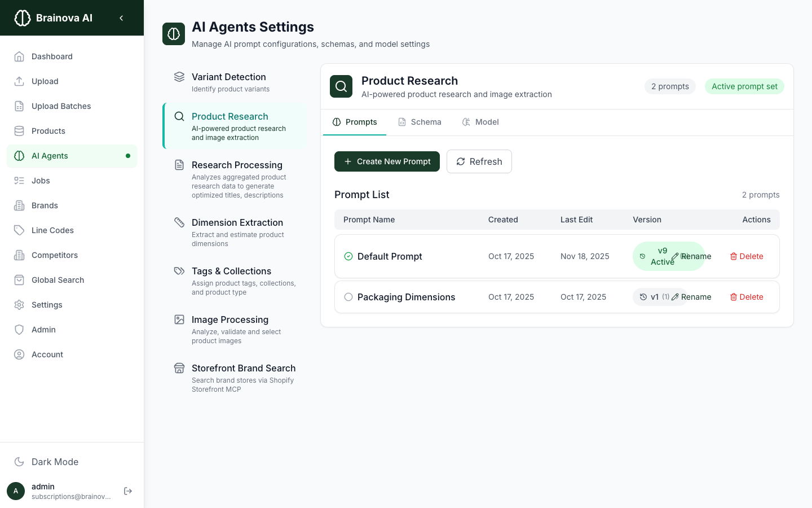The width and height of the screenshot is (812, 508).
Task: Click the Dimension Extraction ruler icon
Action: [x=179, y=222]
